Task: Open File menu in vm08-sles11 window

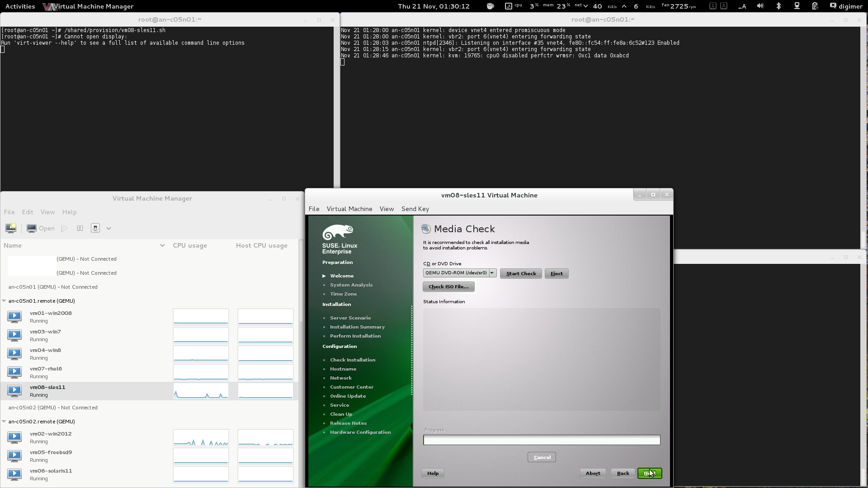Action: [314, 209]
